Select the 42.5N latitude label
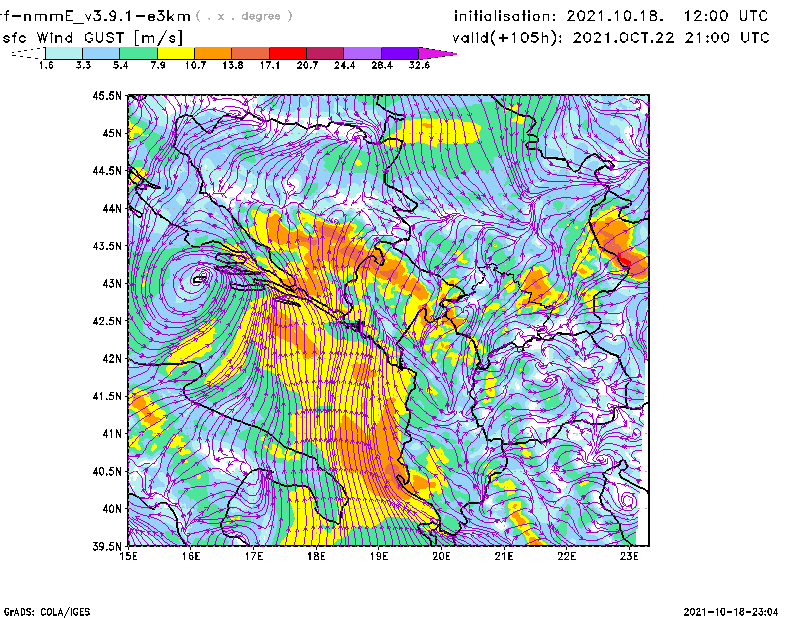 pos(107,321)
